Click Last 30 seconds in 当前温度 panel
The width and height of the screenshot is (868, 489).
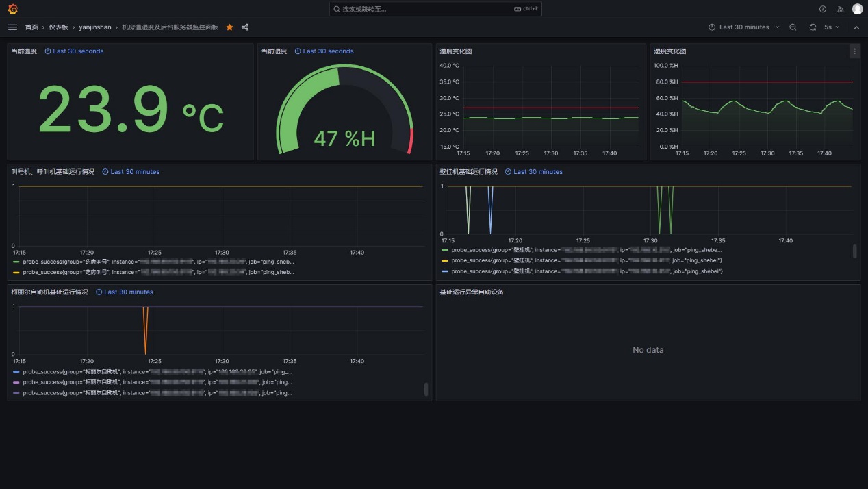[78, 51]
